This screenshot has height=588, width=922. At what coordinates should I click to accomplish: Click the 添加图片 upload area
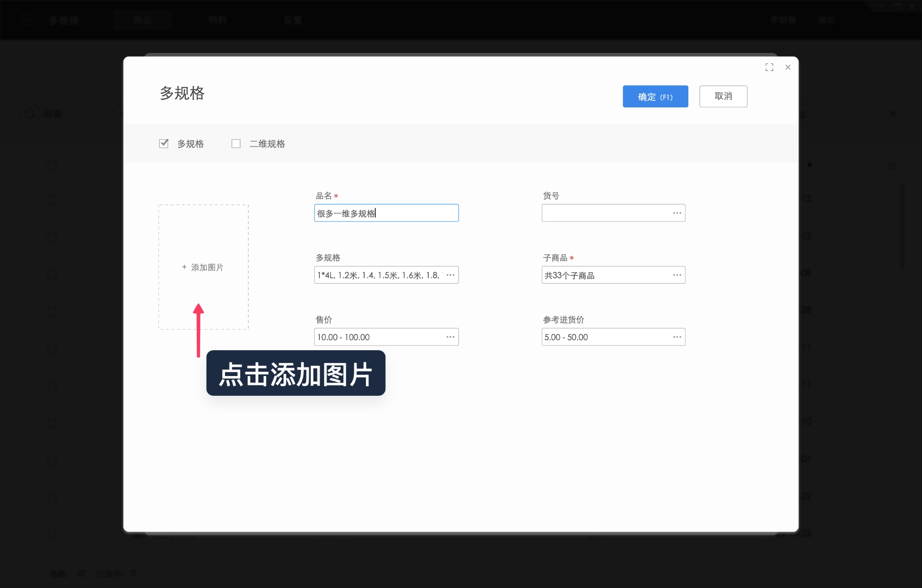click(x=203, y=267)
